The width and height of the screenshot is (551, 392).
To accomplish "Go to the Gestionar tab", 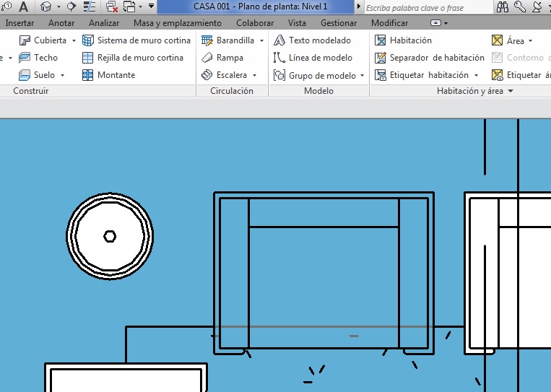I will tap(339, 23).
